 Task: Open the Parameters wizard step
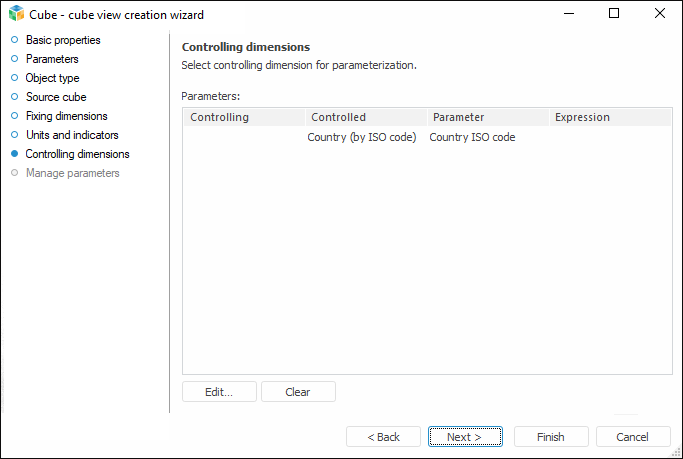pyautogui.click(x=52, y=59)
